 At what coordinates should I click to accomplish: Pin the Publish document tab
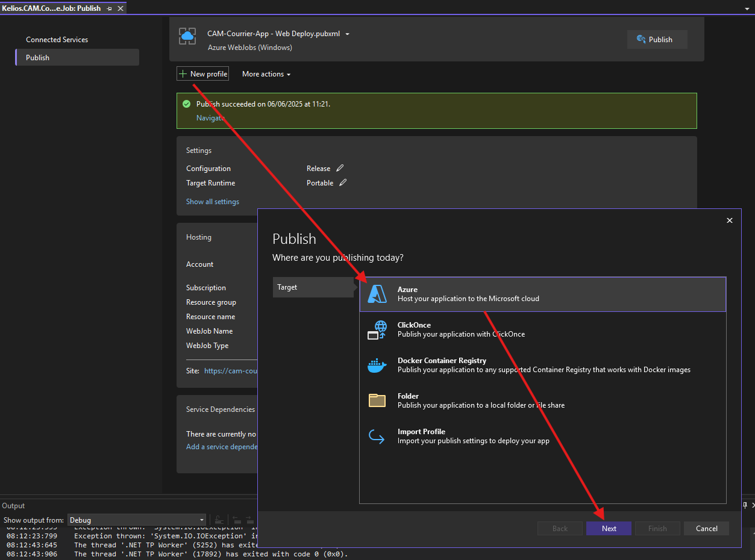click(109, 8)
